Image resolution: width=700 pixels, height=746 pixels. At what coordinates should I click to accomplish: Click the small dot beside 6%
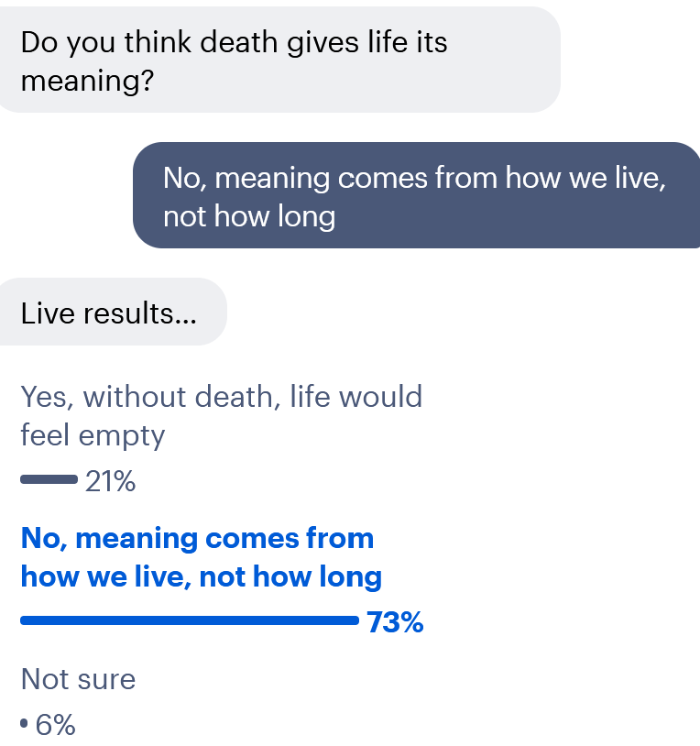(x=24, y=724)
